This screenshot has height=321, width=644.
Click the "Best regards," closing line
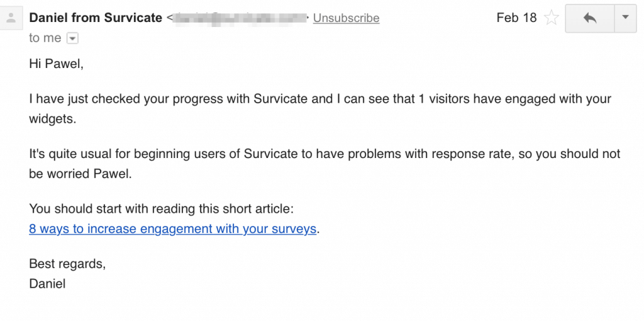coord(67,264)
